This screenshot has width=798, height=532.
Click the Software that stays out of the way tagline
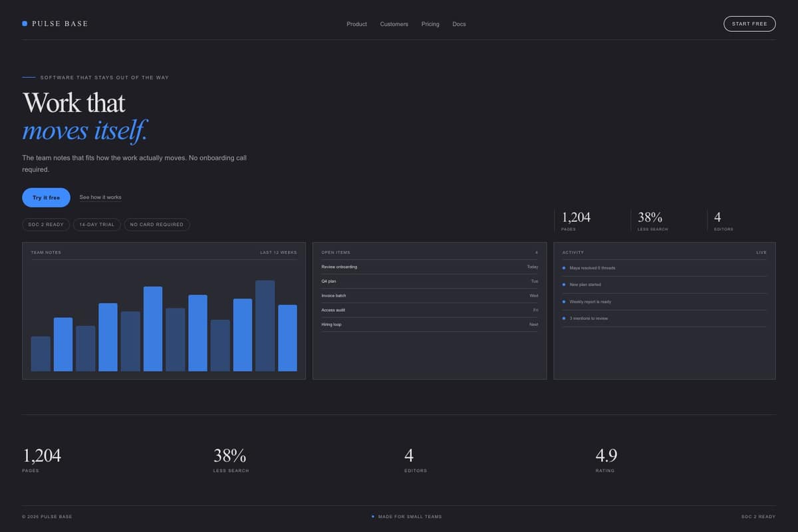pyautogui.click(x=104, y=78)
